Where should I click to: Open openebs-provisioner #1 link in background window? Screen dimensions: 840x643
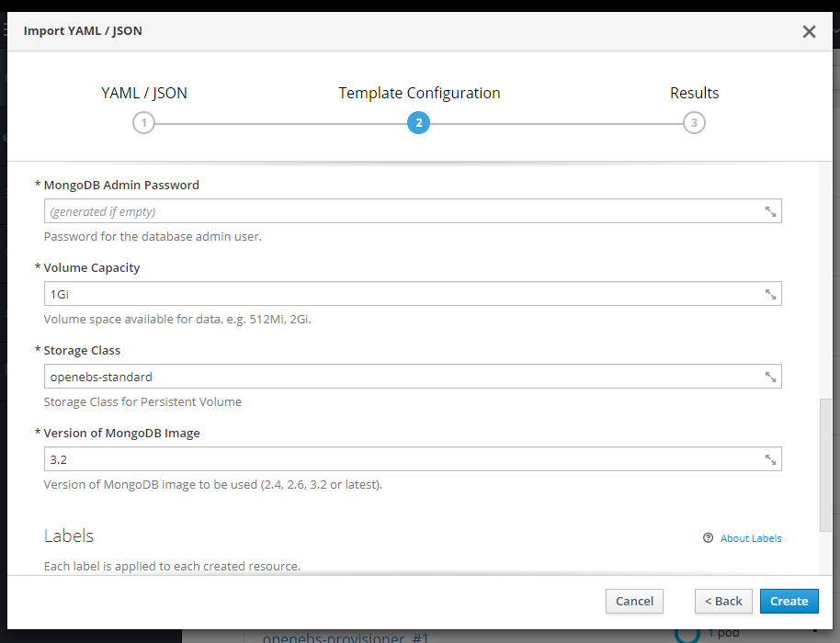pyautogui.click(x=346, y=637)
